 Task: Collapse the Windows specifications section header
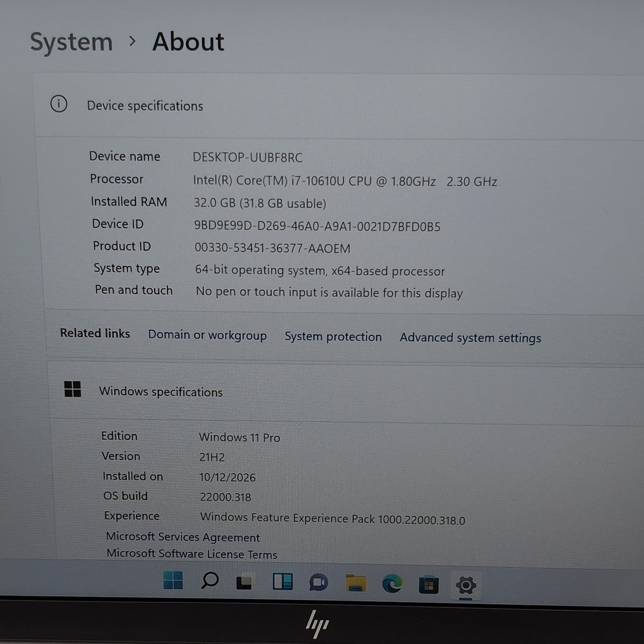pos(346,392)
